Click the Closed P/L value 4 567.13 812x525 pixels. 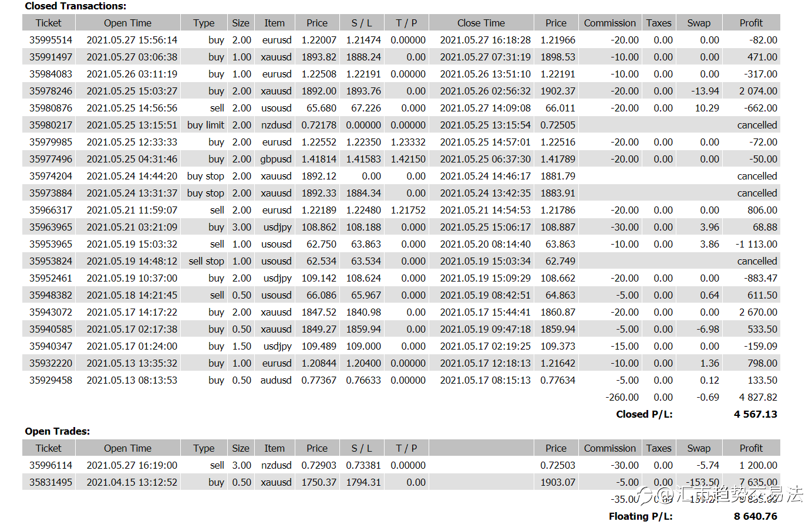756,414
